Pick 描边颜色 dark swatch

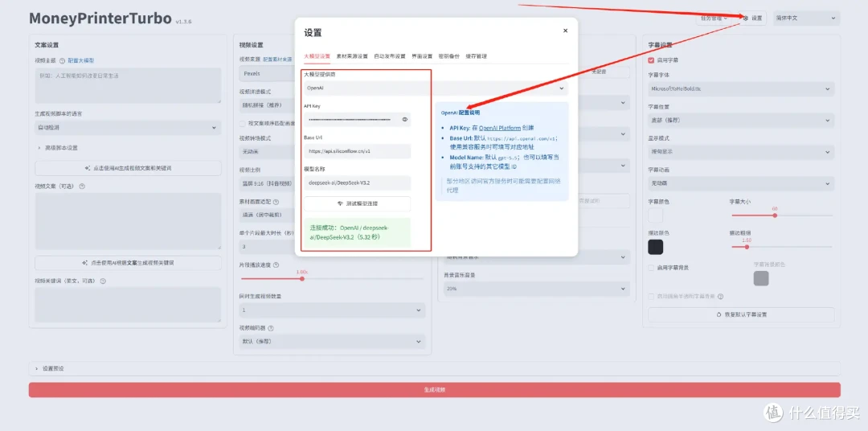656,247
